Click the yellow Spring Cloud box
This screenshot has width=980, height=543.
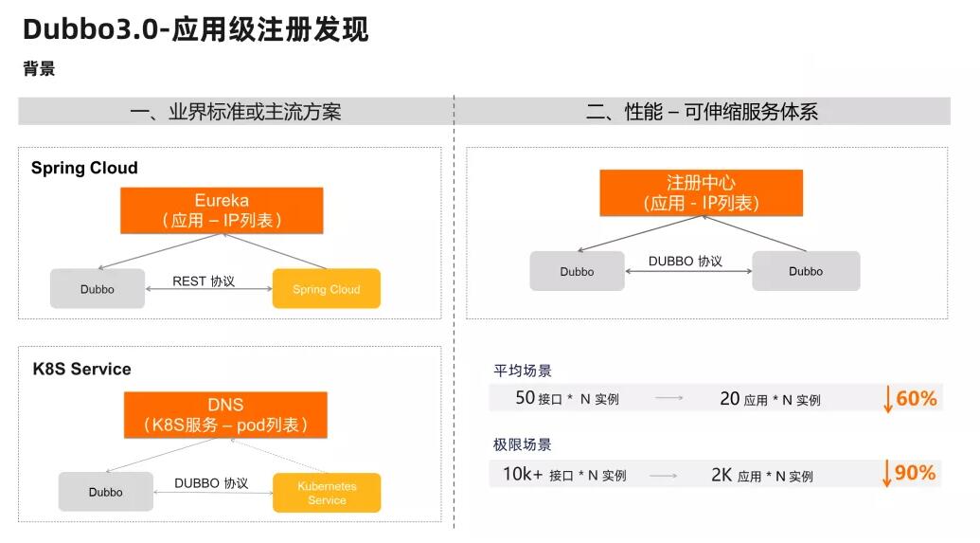(327, 288)
